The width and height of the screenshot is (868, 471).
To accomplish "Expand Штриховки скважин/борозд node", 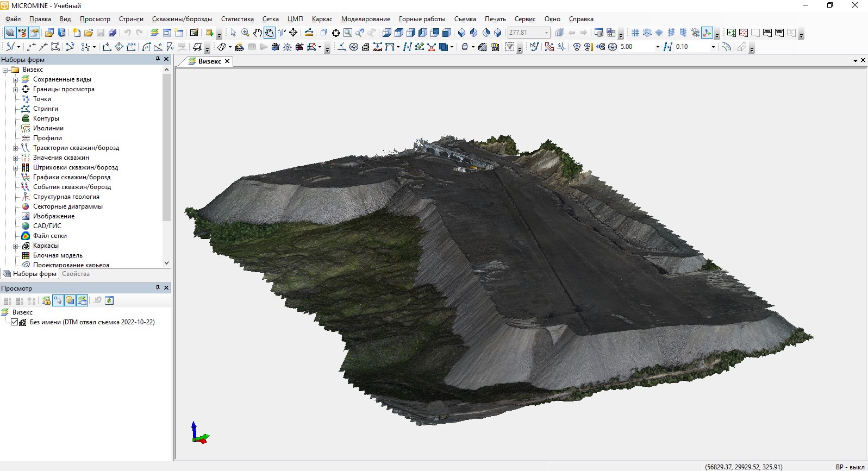I will point(16,168).
